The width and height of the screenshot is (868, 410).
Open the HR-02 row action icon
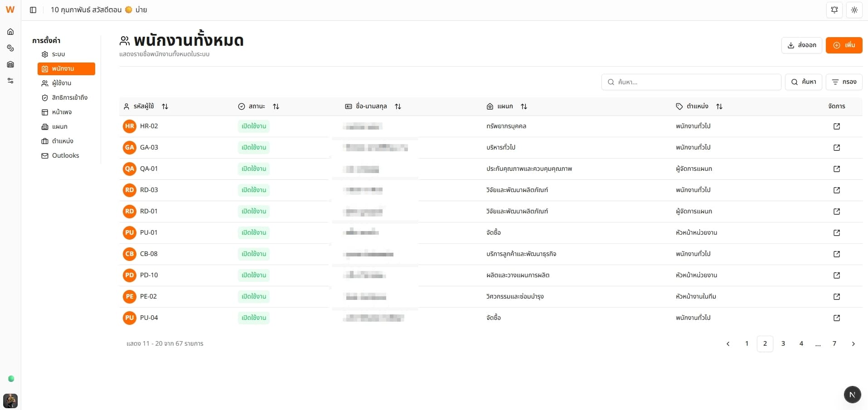coord(836,126)
